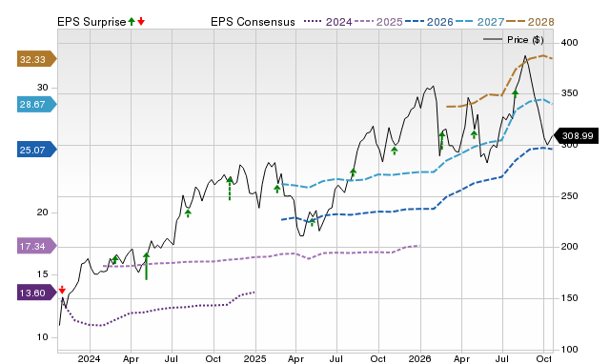Image resolution: width=610 pixels, height=364 pixels.
Task: Click the 308.99 current price tag
Action: pos(576,136)
